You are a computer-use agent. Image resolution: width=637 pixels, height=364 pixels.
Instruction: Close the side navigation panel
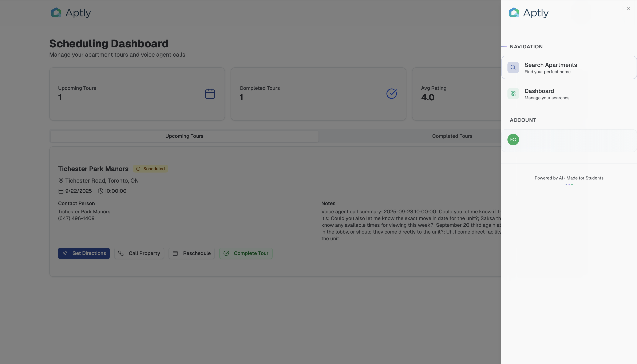pos(628,9)
